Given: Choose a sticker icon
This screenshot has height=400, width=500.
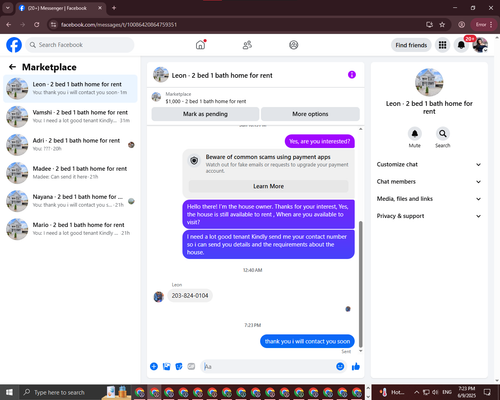Looking at the screenshot, I should pos(179,367).
